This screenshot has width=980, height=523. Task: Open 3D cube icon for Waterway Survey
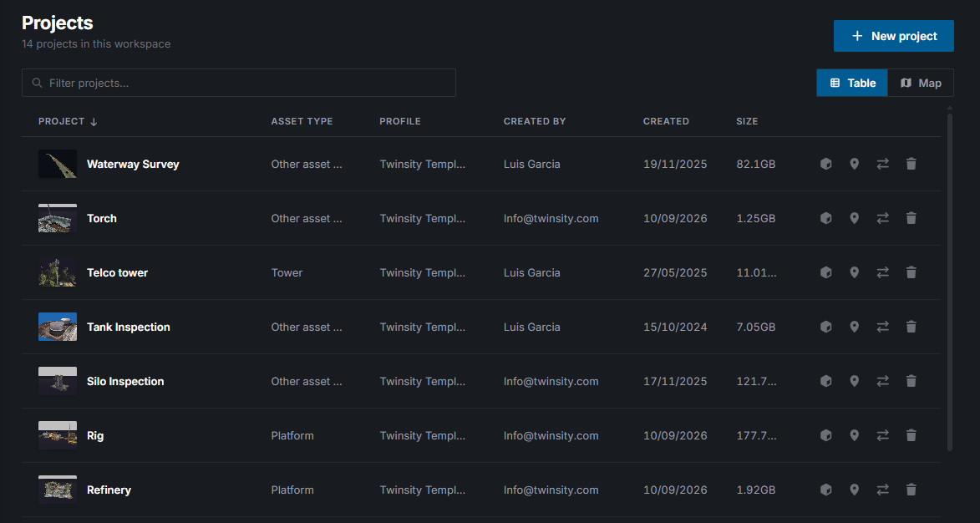[825, 164]
